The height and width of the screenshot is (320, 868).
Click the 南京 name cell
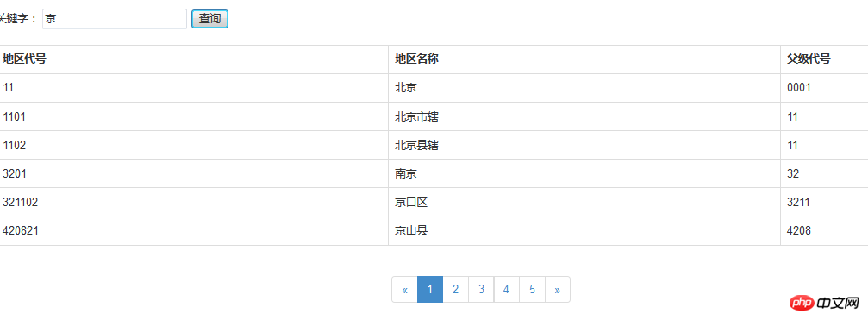[x=584, y=174]
